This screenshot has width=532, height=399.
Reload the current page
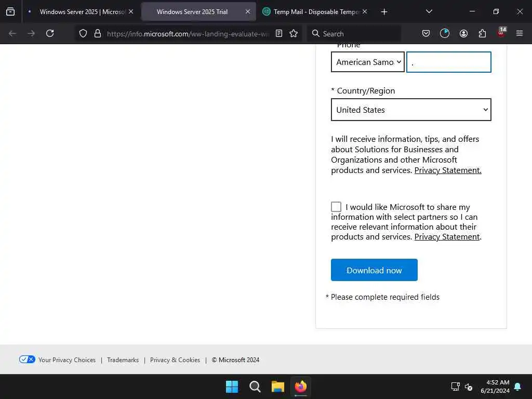[x=50, y=33]
